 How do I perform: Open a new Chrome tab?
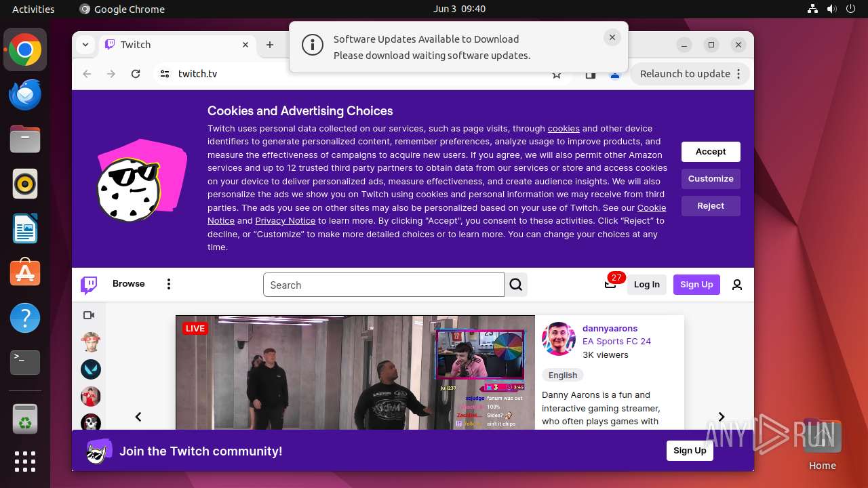click(x=270, y=45)
